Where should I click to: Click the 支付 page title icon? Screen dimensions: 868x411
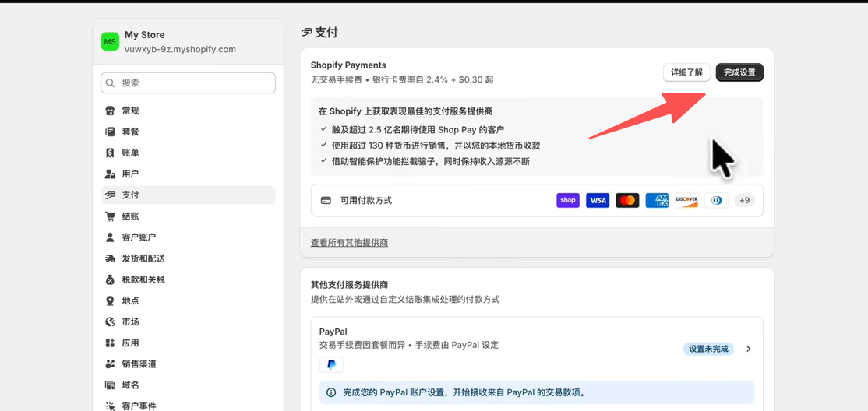coord(307,33)
